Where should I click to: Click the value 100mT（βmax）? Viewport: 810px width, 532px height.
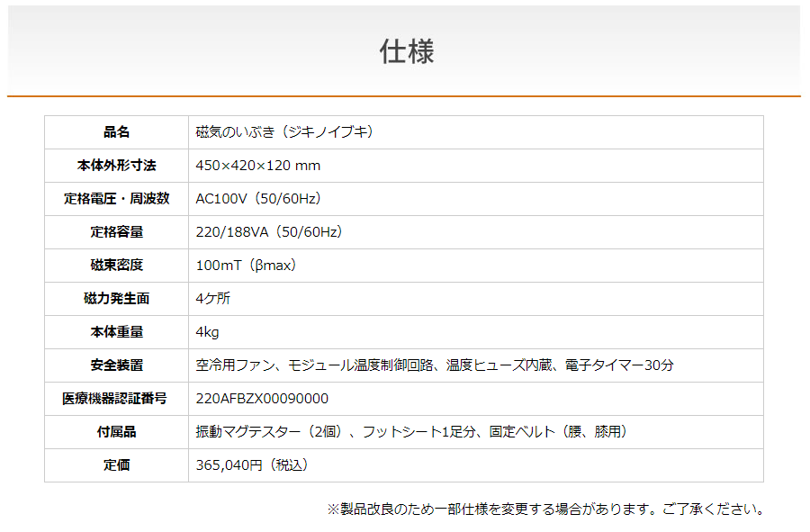247,266
